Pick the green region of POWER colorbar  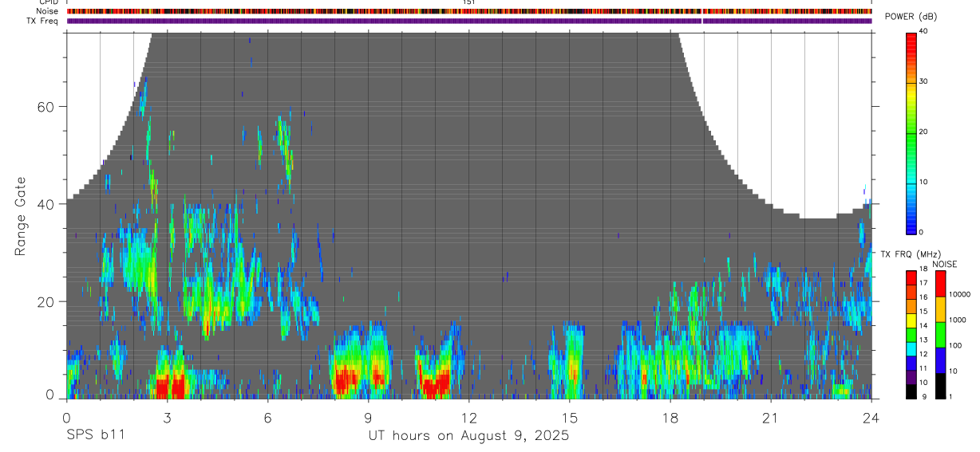tap(911, 136)
